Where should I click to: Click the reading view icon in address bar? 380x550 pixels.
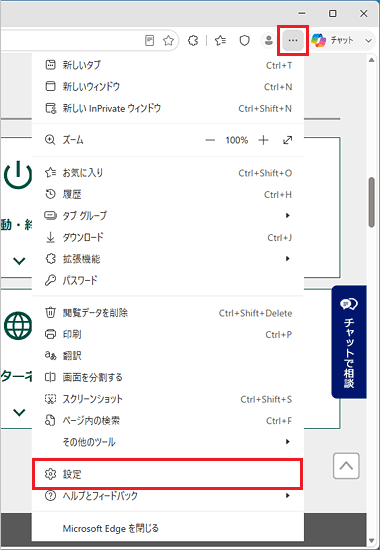click(x=149, y=41)
